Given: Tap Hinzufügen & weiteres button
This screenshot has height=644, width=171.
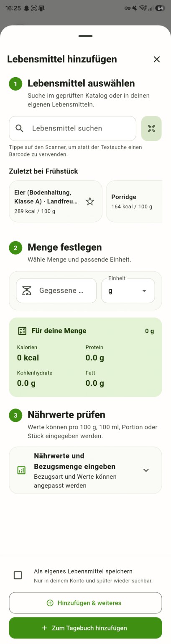Looking at the screenshot, I should click(x=85, y=603).
